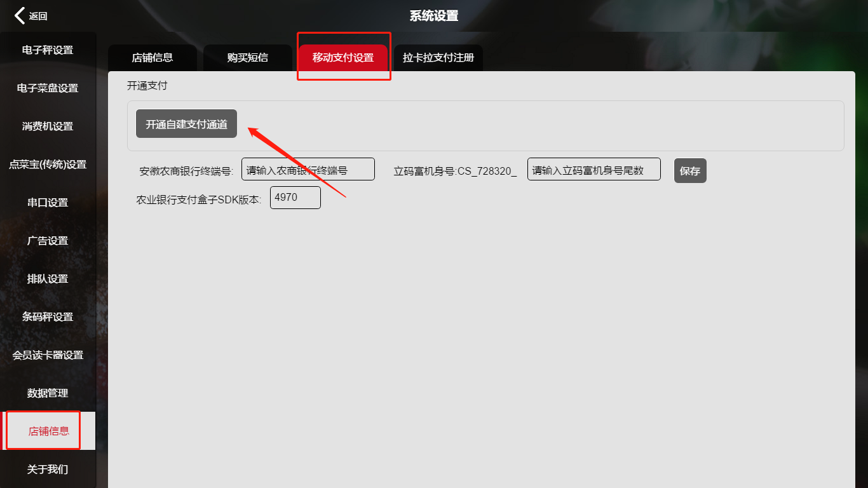868x488 pixels.
Task: Select 消费机设置 sidebar item
Action: click(48, 126)
